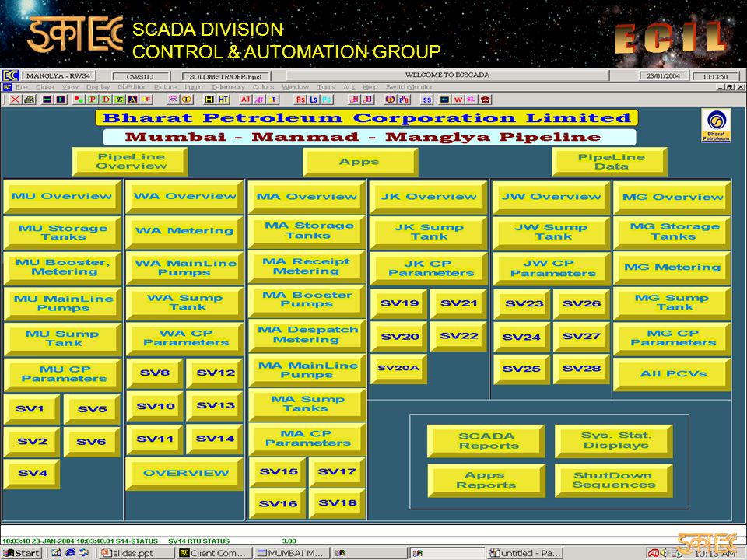Click the red D toolbar icon

click(106, 100)
